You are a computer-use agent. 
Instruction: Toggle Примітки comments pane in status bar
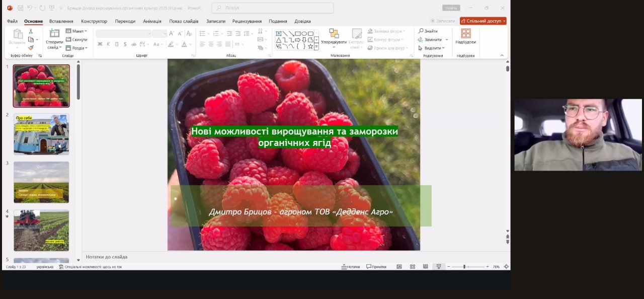[x=376, y=267]
